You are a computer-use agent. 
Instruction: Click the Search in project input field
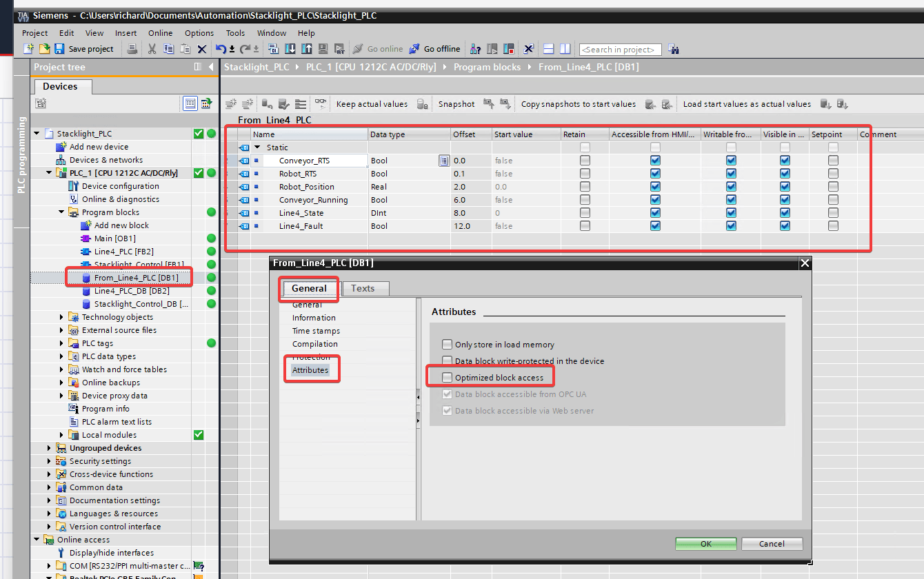tap(619, 49)
